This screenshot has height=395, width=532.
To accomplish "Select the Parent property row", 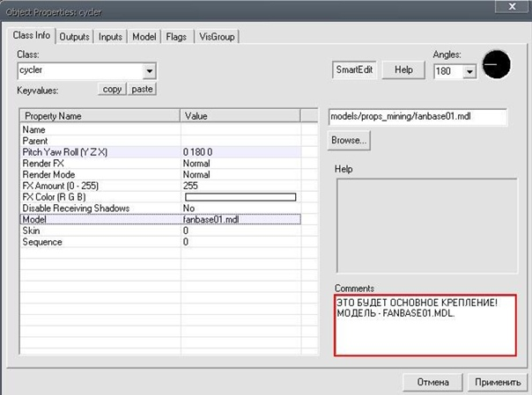I will [161, 141].
